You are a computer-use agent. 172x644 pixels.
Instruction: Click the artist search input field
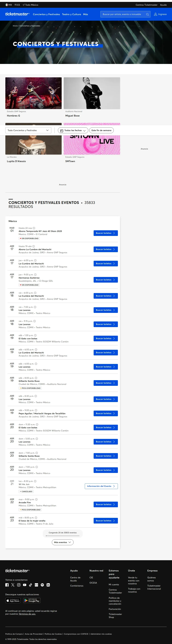(x=123, y=14)
